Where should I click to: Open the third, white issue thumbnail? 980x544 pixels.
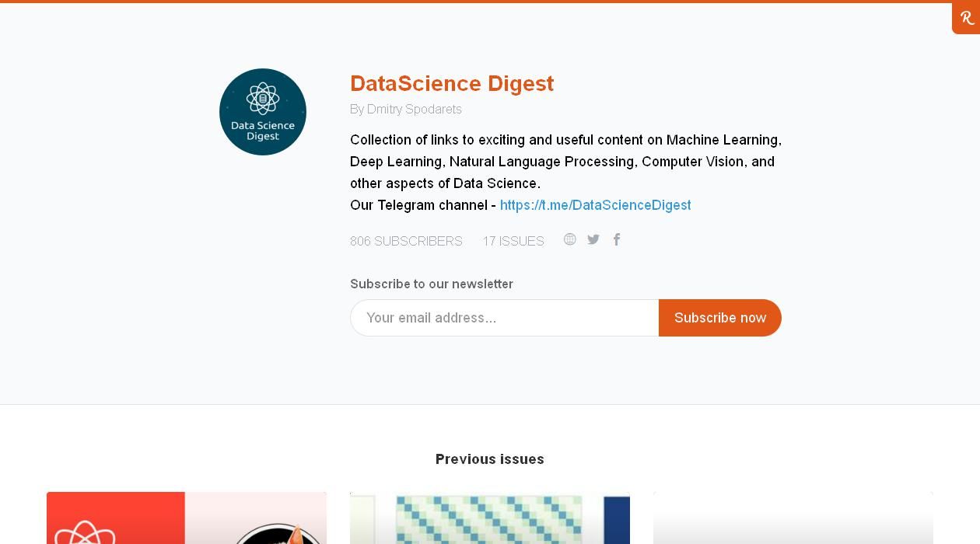click(x=793, y=518)
